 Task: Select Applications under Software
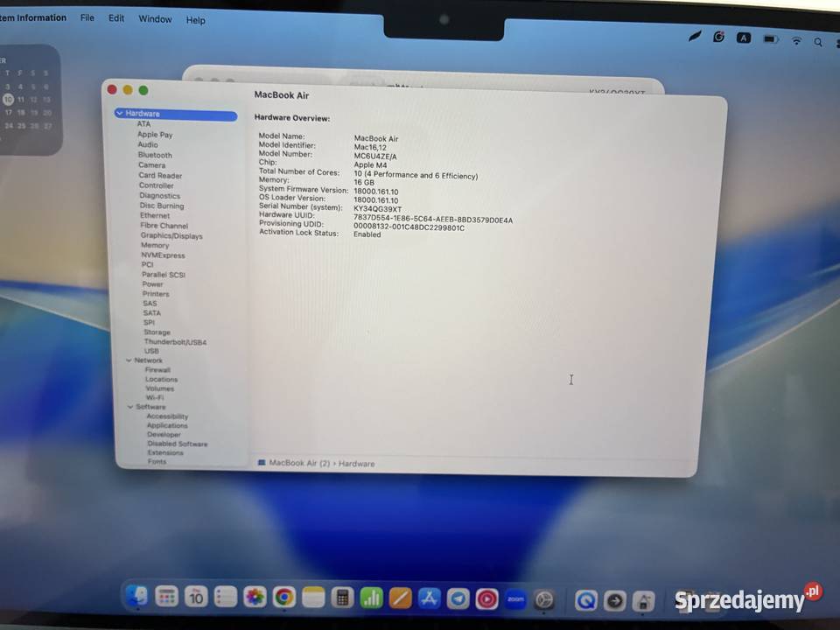coord(167,425)
